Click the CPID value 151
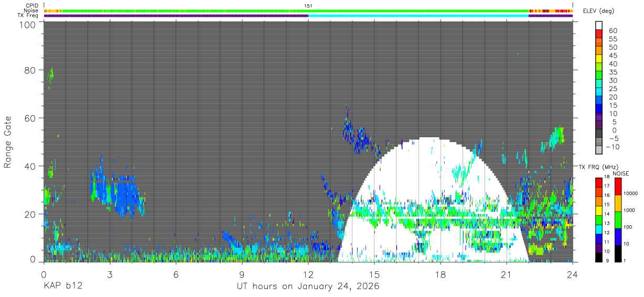The width and height of the screenshot is (644, 297). (x=308, y=6)
